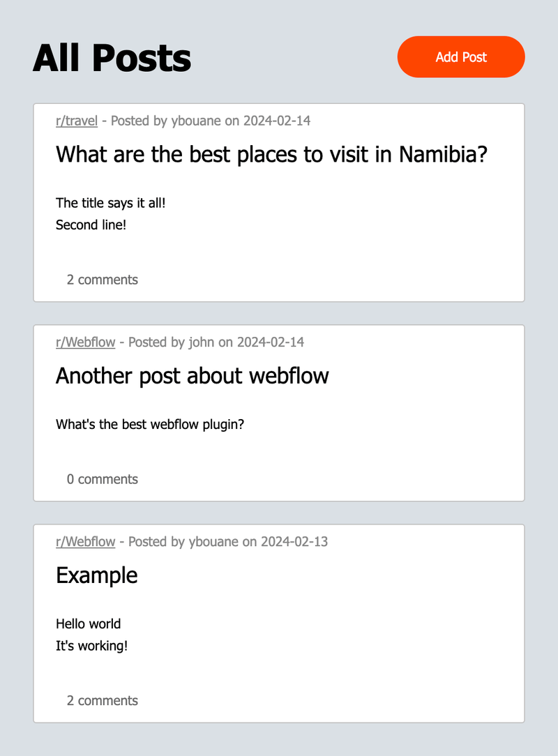The width and height of the screenshot is (558, 756).
Task: Open r/Webflow from the second post
Action: [85, 342]
